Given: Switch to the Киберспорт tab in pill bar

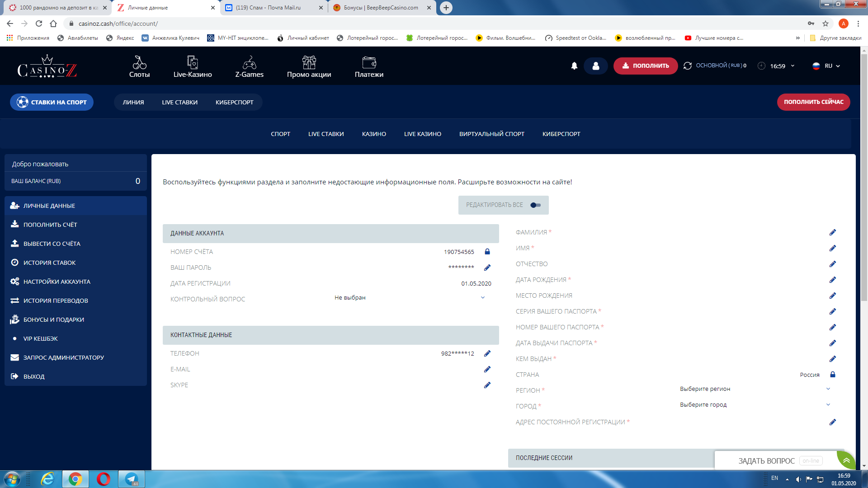Looking at the screenshot, I should point(234,102).
